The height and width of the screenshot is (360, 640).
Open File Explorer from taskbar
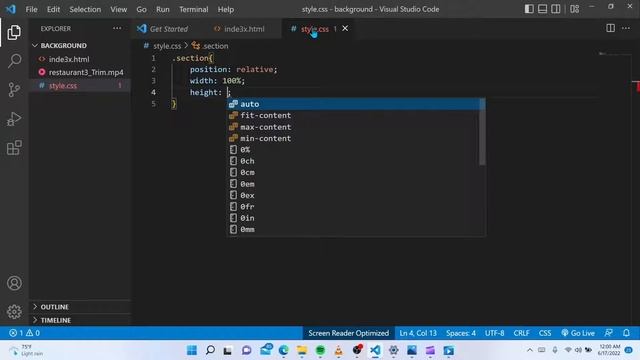point(302,350)
